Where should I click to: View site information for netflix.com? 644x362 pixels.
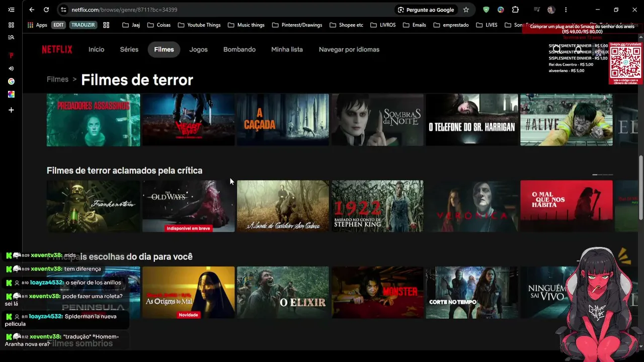pos(63,10)
